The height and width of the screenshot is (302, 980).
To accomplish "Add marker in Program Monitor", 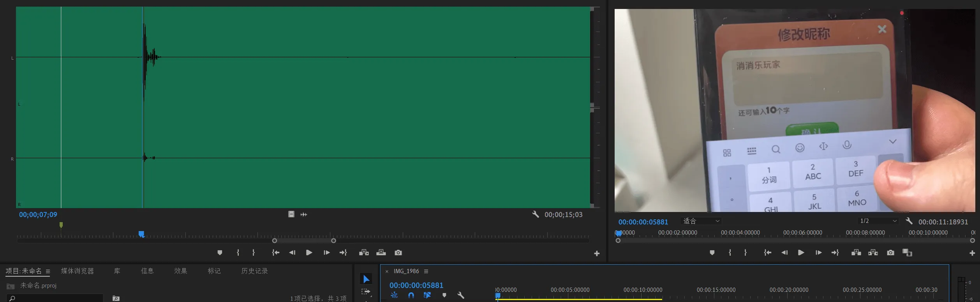I will point(712,253).
